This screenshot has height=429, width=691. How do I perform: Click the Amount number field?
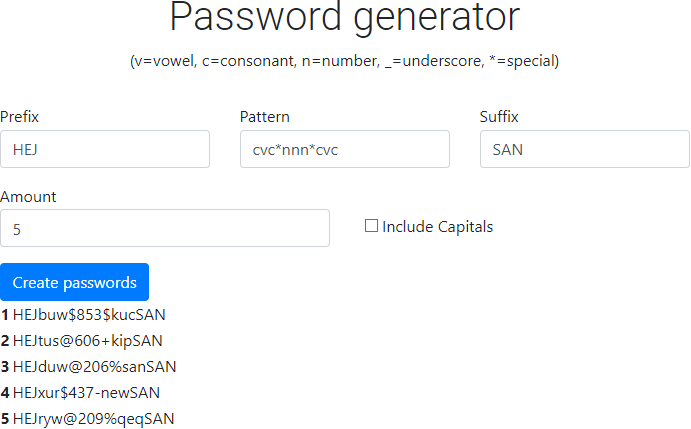[x=165, y=228]
